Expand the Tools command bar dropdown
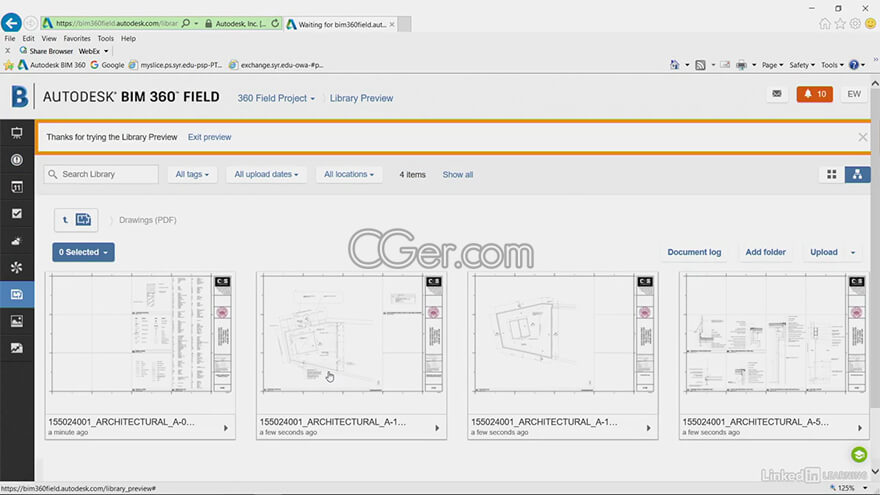The width and height of the screenshot is (880, 495). [832, 65]
